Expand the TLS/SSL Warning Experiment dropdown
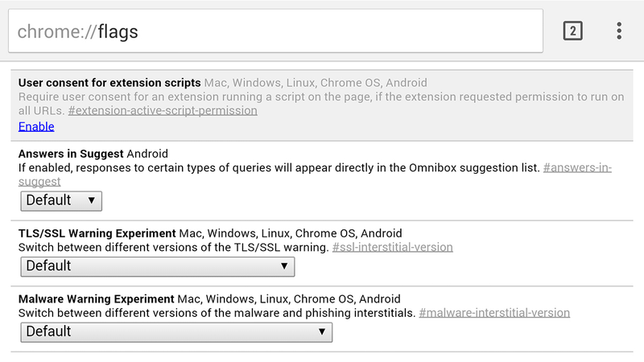This screenshot has width=644, height=362. [158, 266]
